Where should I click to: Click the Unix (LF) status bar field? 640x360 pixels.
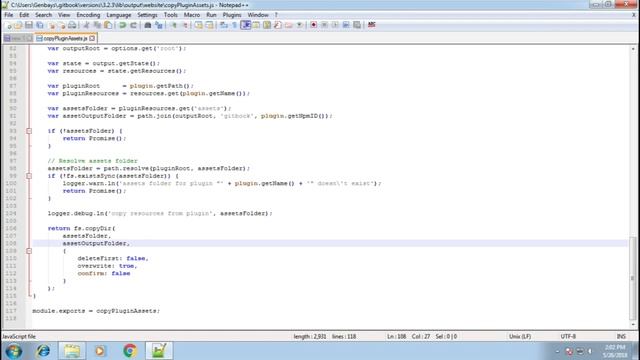520,337
